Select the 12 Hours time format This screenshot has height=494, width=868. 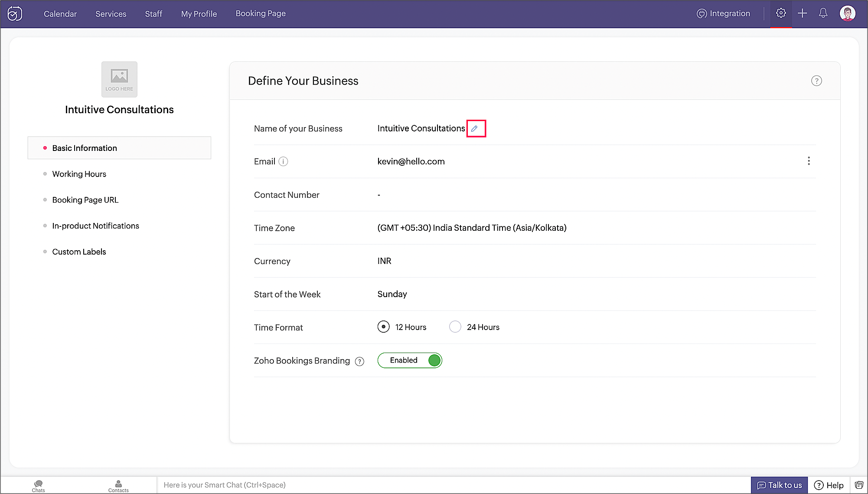(x=383, y=327)
